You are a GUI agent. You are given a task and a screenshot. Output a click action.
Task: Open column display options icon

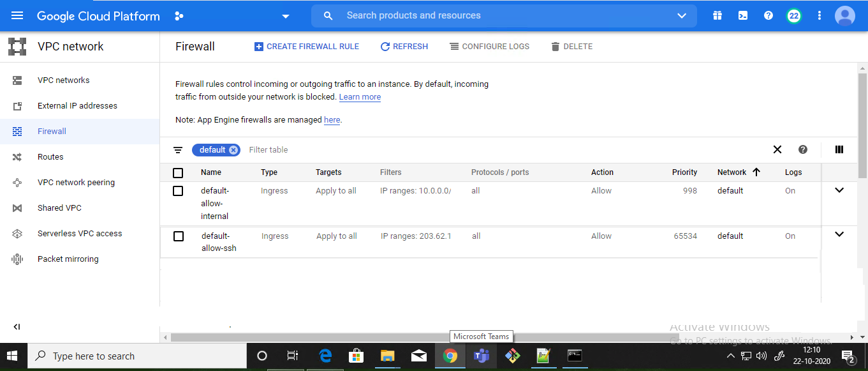839,150
